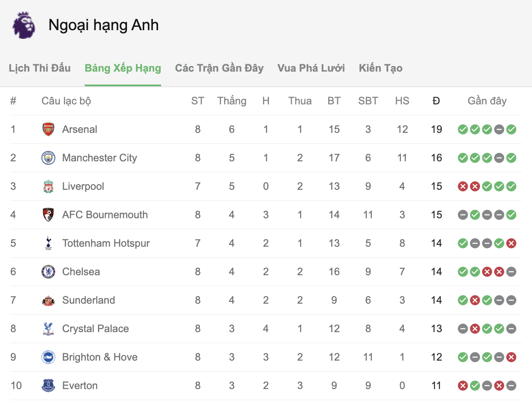
Task: Switch to the Các Trận Gần Đây tab
Action: tap(219, 68)
